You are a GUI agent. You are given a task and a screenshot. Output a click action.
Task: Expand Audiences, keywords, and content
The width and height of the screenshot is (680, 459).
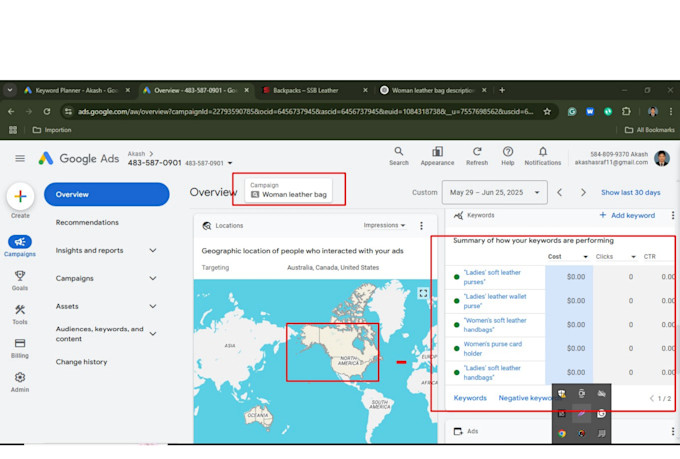click(x=153, y=334)
